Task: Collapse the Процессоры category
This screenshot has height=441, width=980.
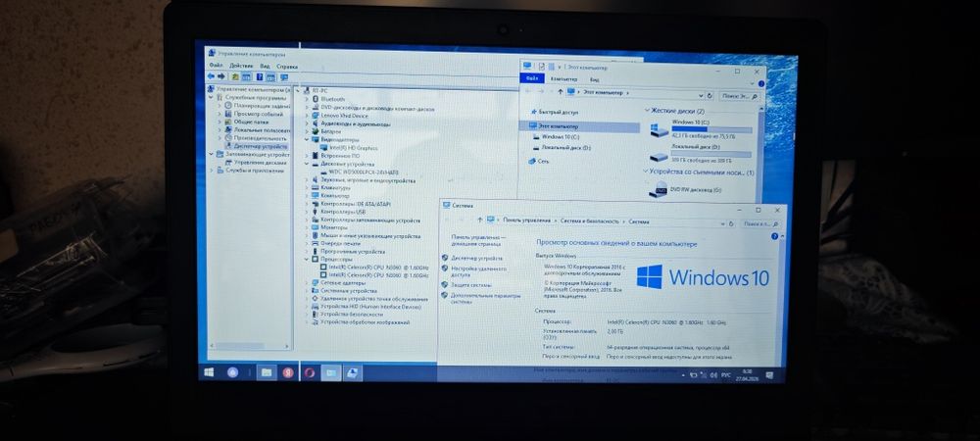Action: click(x=307, y=260)
